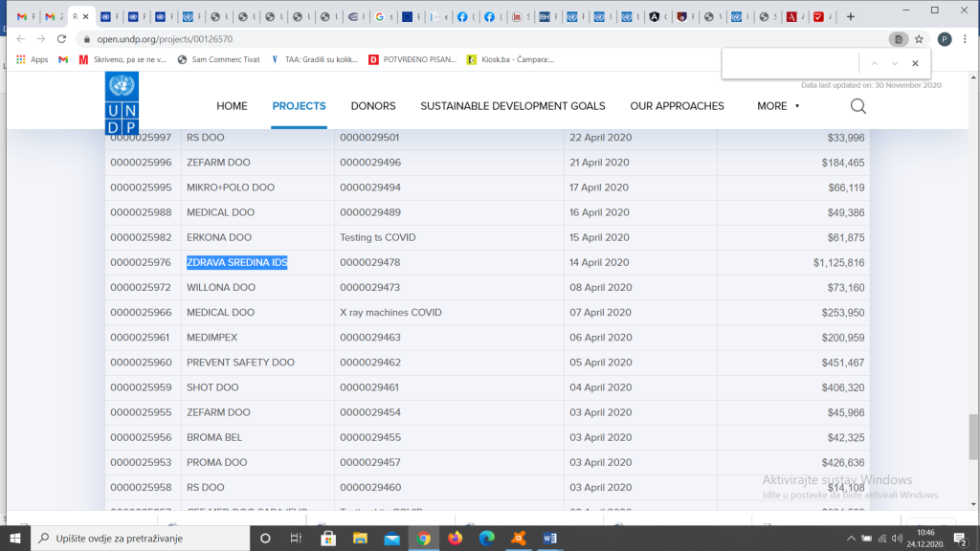
Task: Click the MIKRO+POLO DOO vendor cell
Action: tap(230, 187)
